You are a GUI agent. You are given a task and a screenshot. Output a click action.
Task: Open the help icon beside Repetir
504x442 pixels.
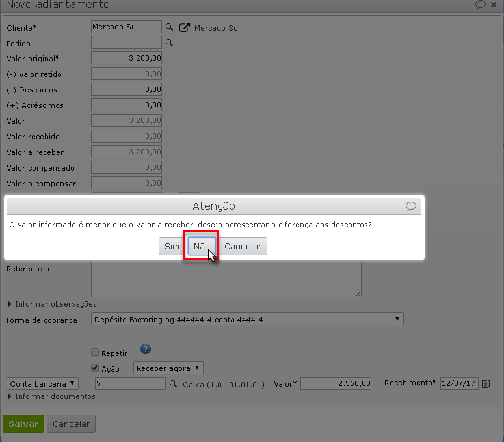click(146, 349)
